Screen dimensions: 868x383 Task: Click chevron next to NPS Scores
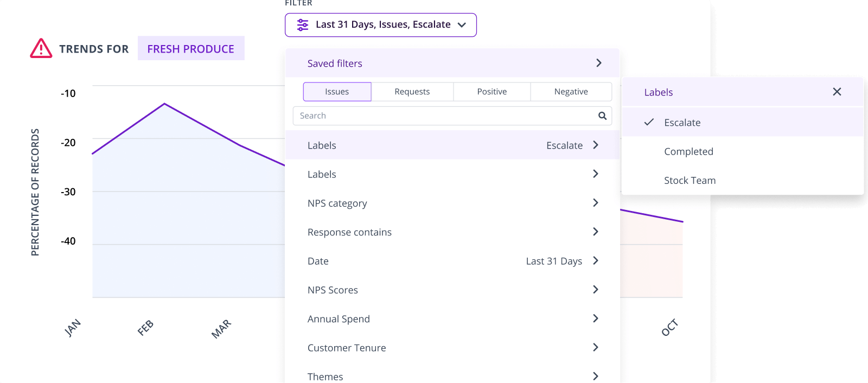596,289
